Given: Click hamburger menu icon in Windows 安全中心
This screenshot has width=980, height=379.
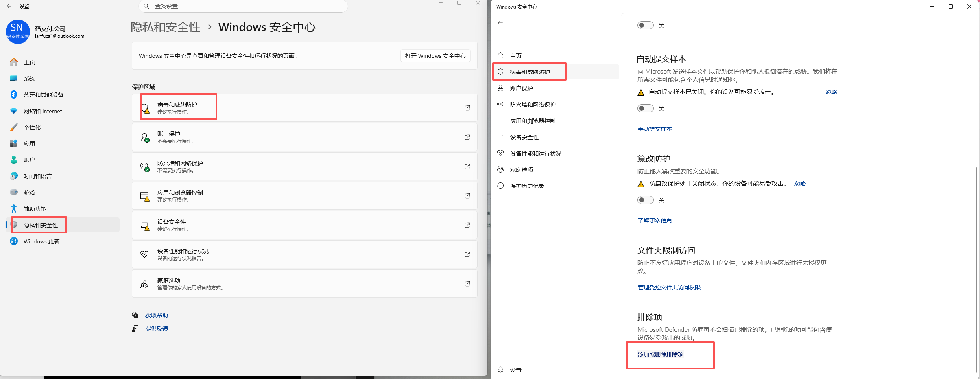Looking at the screenshot, I should pyautogui.click(x=500, y=39).
